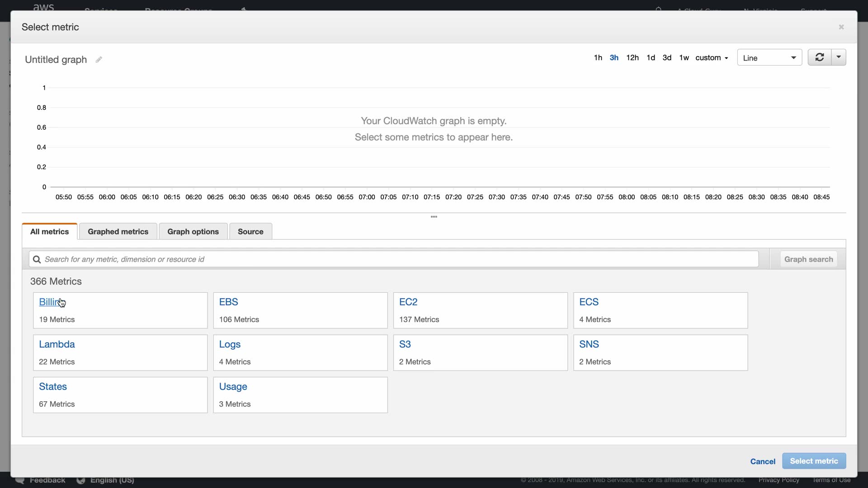The width and height of the screenshot is (868, 488).
Task: Click the search magnifier icon
Action: pyautogui.click(x=37, y=259)
